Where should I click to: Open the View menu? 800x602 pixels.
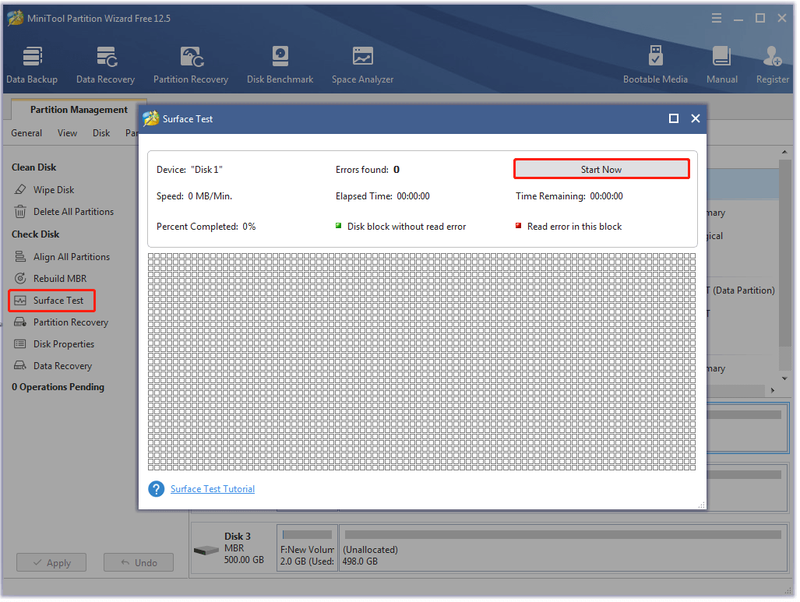(67, 133)
